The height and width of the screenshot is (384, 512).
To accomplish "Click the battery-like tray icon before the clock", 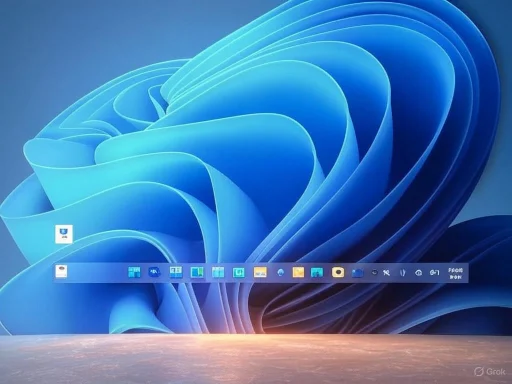I will (x=434, y=273).
